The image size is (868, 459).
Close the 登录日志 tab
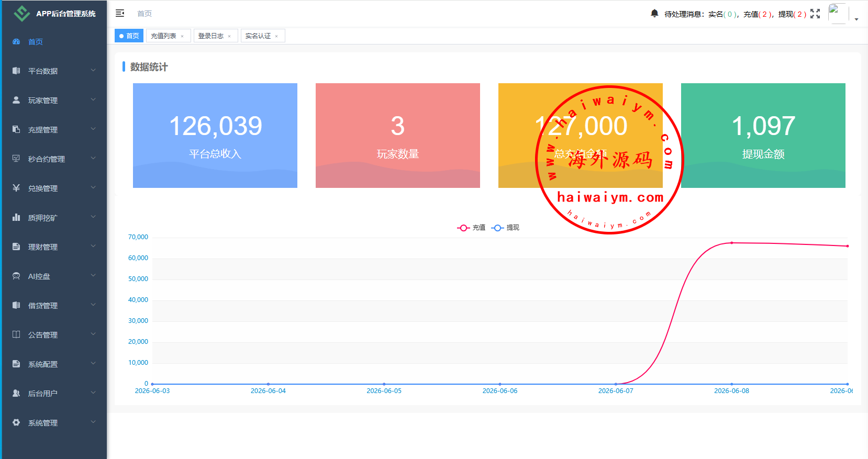(x=229, y=36)
